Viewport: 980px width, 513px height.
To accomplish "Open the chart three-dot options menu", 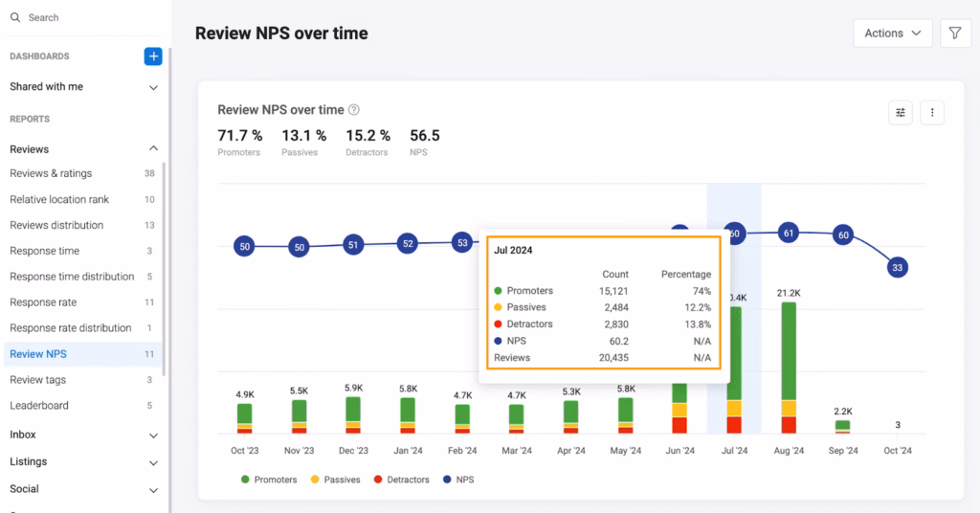I will 932,113.
